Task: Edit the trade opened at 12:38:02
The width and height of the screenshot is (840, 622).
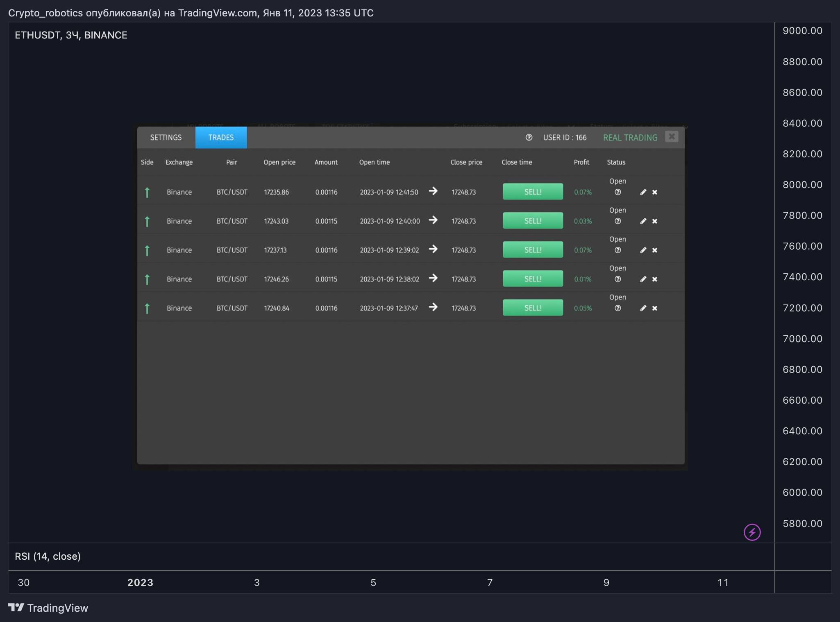Action: click(643, 279)
